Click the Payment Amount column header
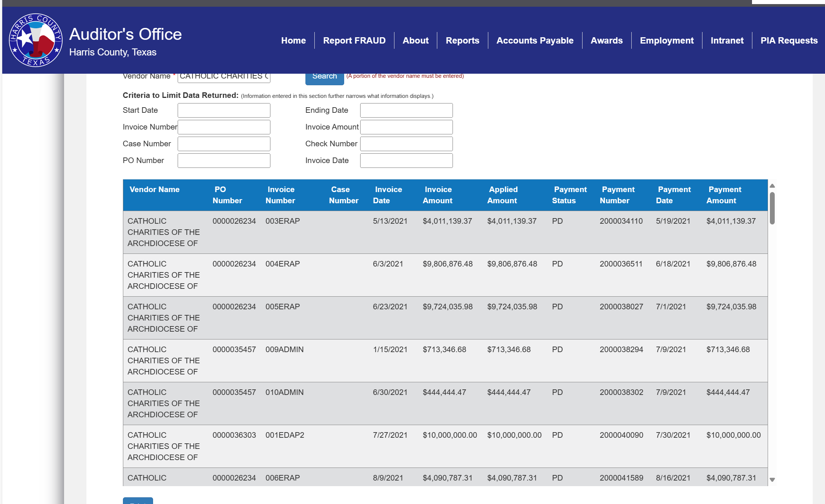825x504 pixels. click(724, 195)
